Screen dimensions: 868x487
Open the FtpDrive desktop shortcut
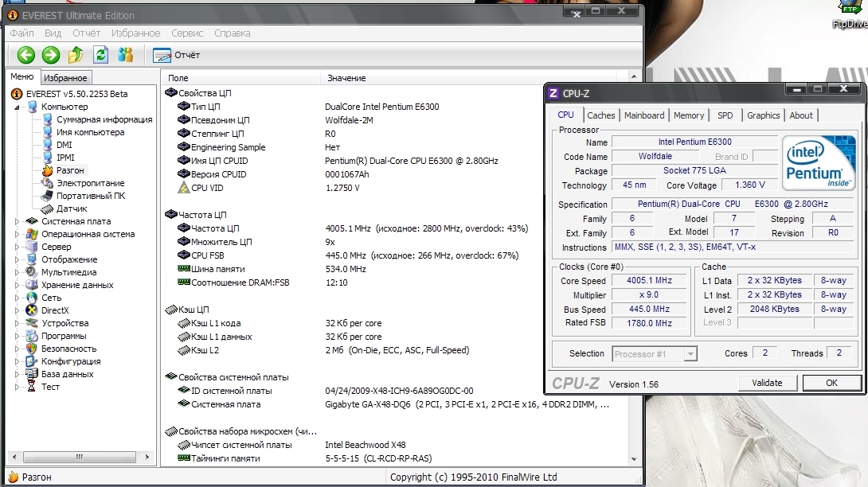[850, 14]
